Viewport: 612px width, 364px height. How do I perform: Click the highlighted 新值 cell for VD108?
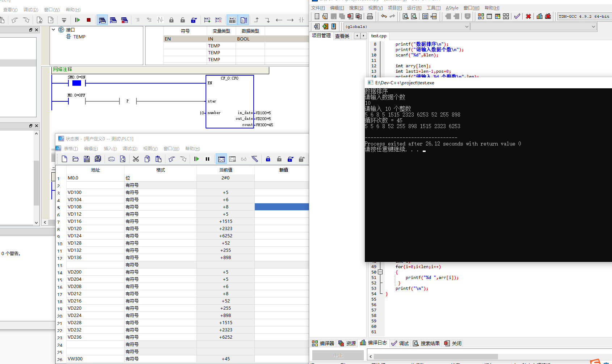click(282, 207)
